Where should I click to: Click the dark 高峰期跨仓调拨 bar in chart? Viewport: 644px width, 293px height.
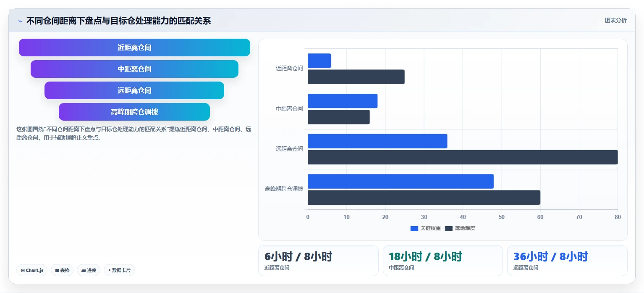tap(424, 198)
